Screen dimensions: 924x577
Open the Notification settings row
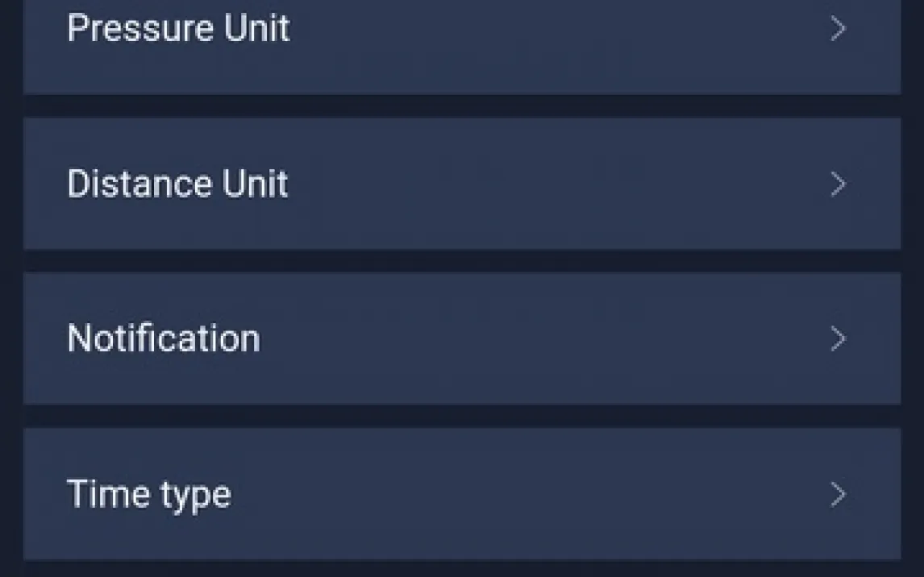click(x=461, y=338)
